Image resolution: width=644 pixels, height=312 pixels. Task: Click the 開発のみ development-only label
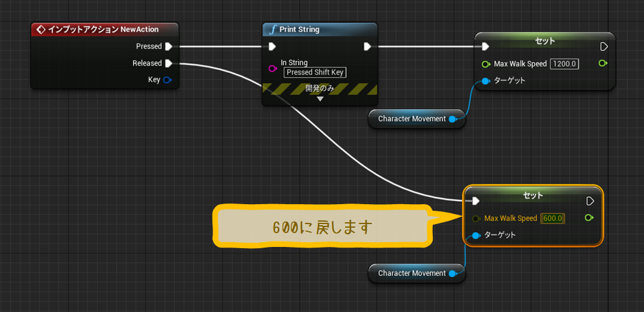(320, 88)
